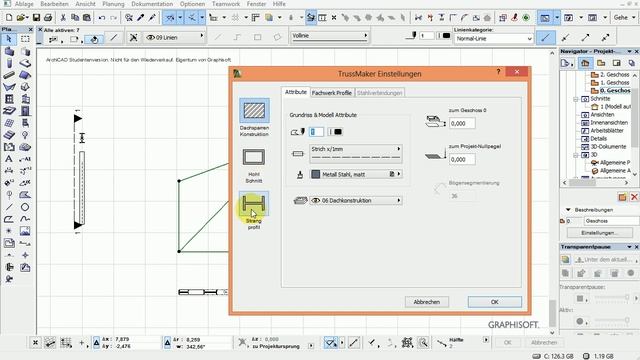Open Metall Stahl, matt material dropdown
The width and height of the screenshot is (640, 360).
coord(356,174)
